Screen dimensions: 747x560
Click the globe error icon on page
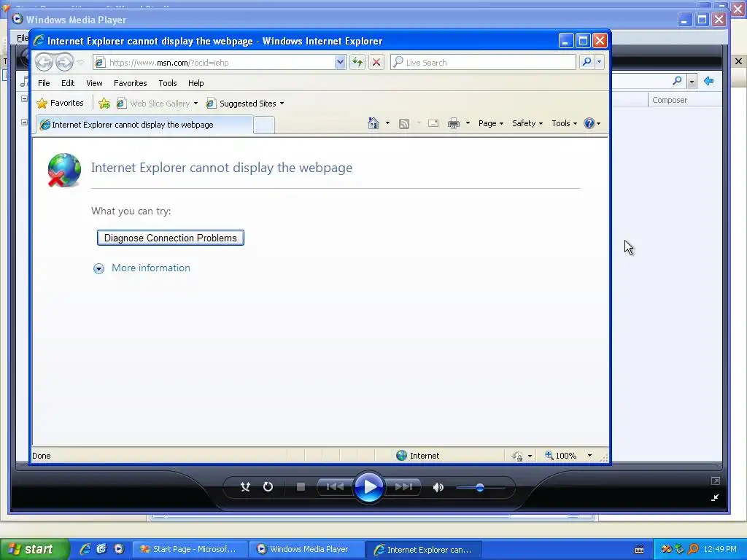point(64,170)
